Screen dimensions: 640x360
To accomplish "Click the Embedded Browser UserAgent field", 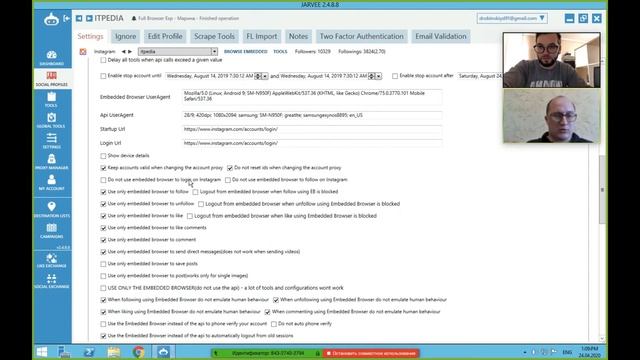I will (312, 96).
